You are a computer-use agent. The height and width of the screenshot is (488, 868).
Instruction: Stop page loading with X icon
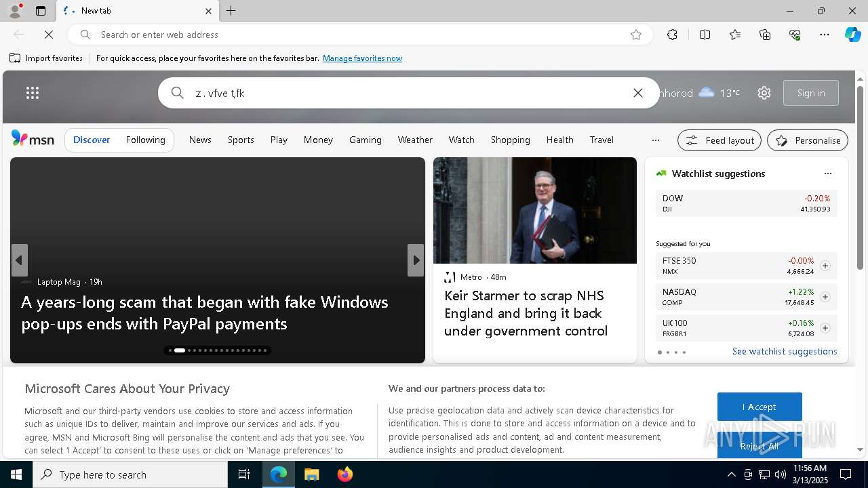49,35
